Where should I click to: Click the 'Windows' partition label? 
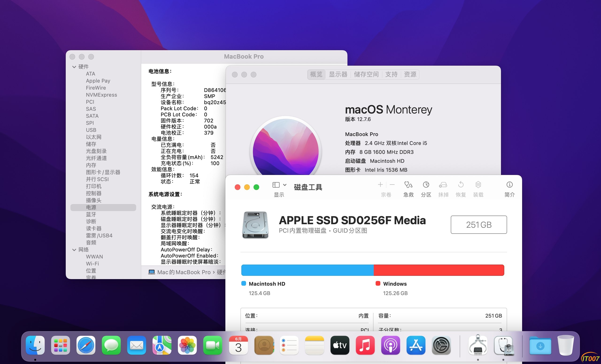(x=395, y=284)
